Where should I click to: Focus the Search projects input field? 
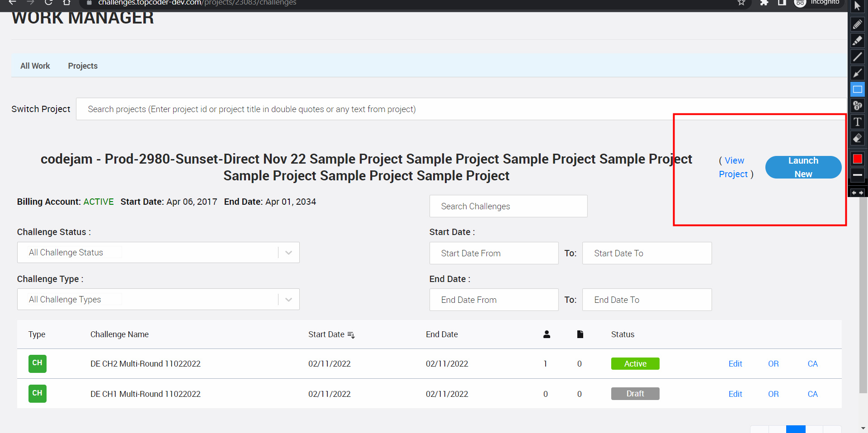pos(461,109)
